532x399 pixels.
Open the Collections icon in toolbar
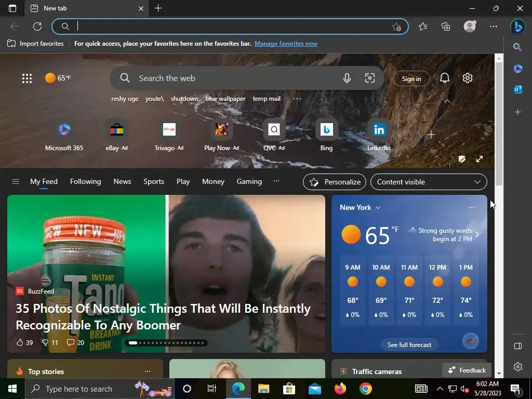446,26
